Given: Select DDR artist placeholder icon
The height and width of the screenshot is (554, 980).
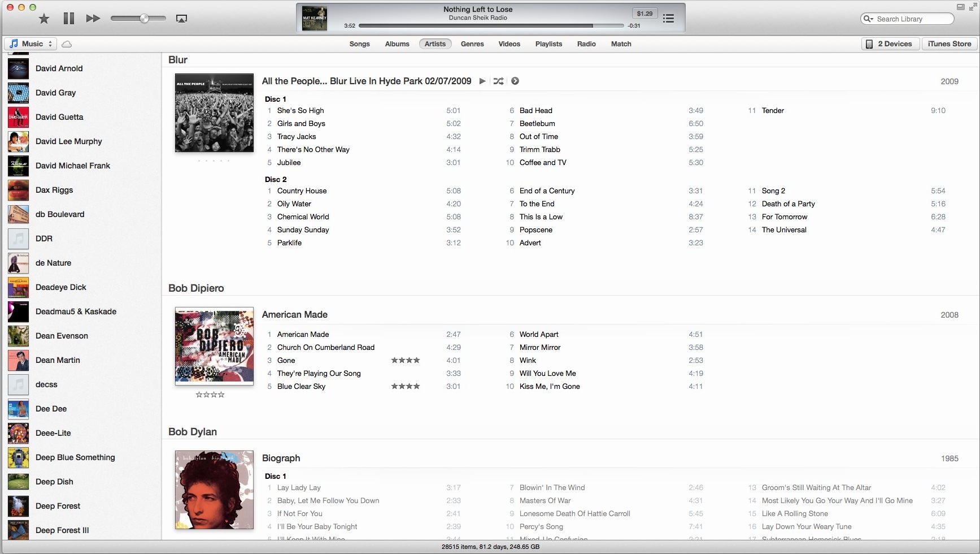Looking at the screenshot, I should pyautogui.click(x=18, y=239).
